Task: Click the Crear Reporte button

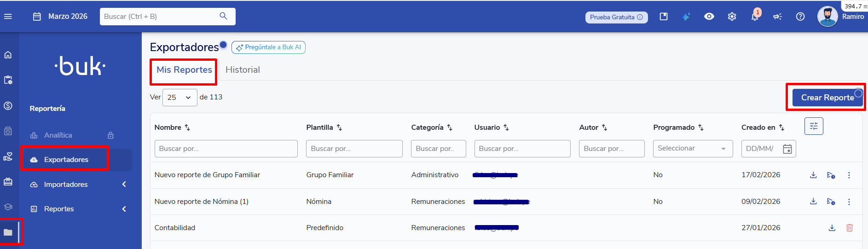Action: [x=827, y=98]
